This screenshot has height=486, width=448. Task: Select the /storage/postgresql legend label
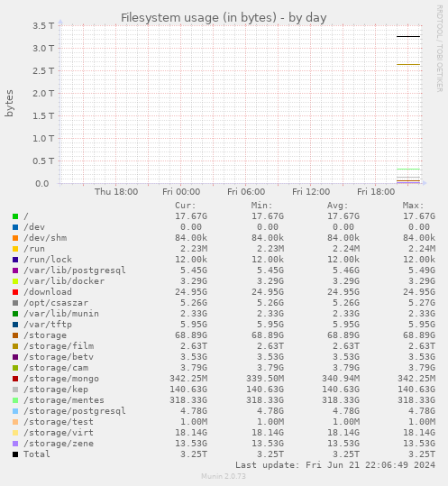[x=75, y=411]
